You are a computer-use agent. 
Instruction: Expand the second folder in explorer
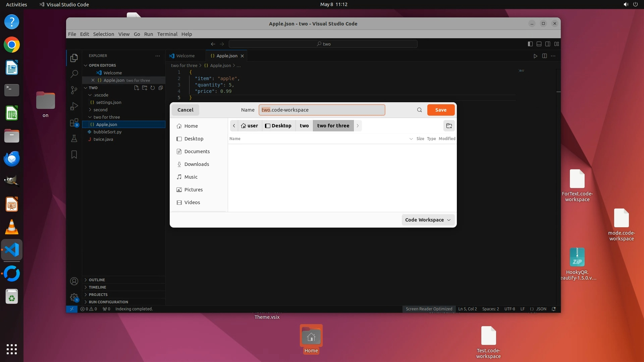(x=100, y=110)
